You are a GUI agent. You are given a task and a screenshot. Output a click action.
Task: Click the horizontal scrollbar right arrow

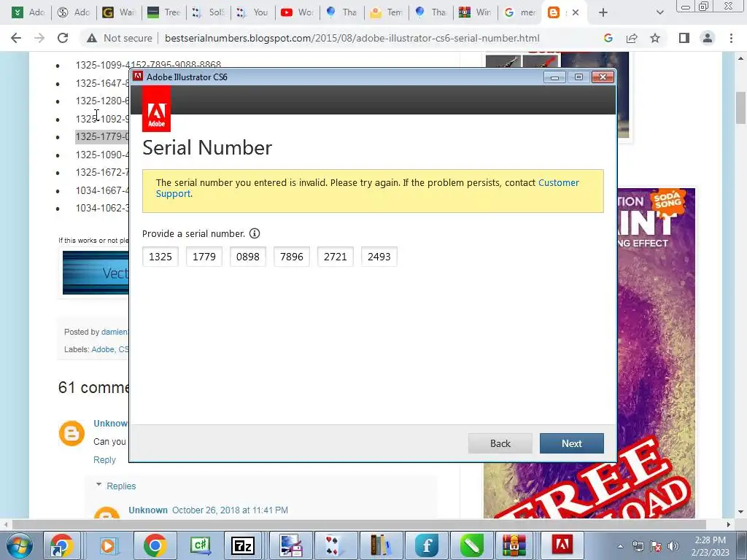coord(728,524)
